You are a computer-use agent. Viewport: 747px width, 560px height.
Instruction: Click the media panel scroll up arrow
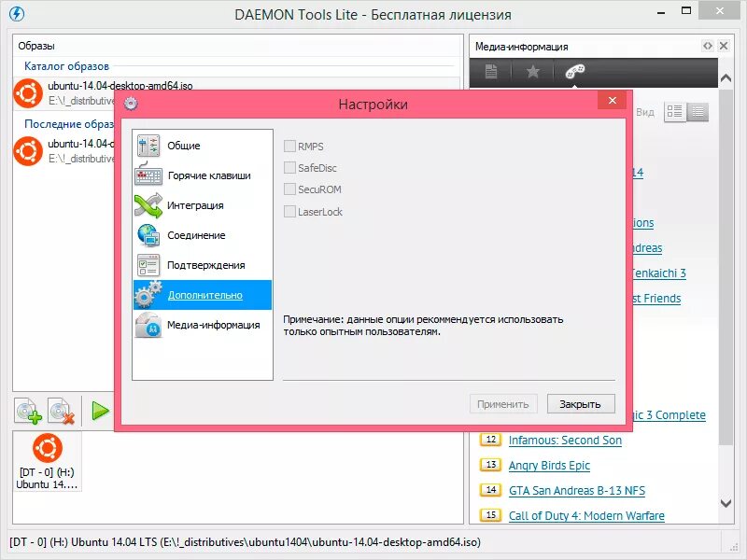click(726, 77)
